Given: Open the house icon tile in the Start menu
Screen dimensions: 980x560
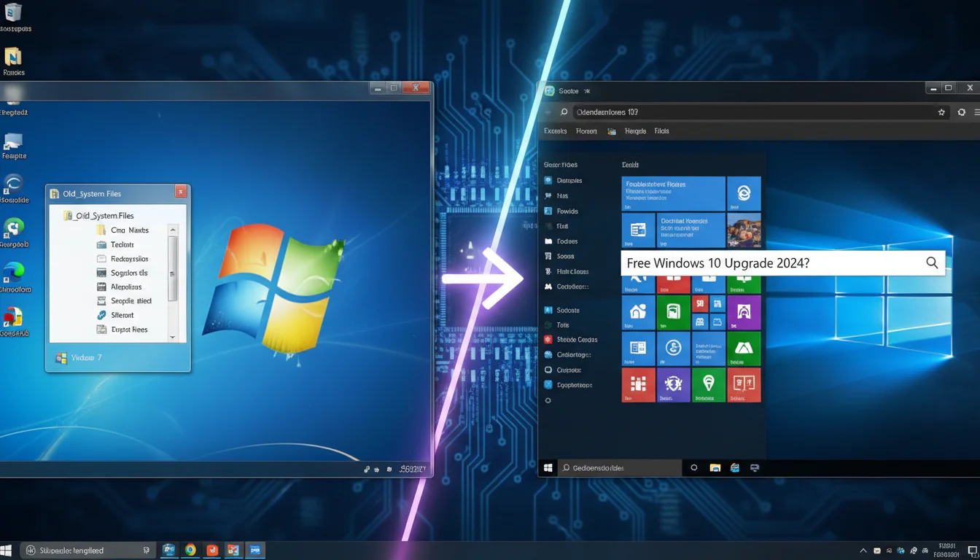Looking at the screenshot, I should click(x=638, y=312).
